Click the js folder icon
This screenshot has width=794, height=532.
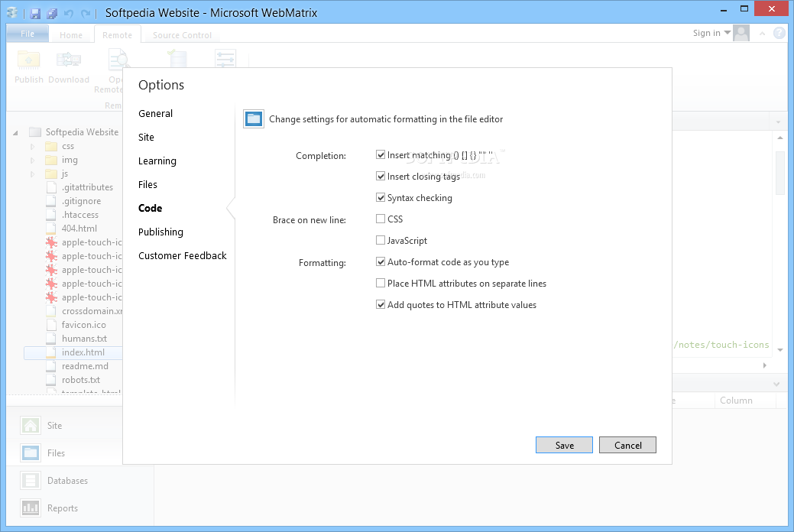coord(51,174)
